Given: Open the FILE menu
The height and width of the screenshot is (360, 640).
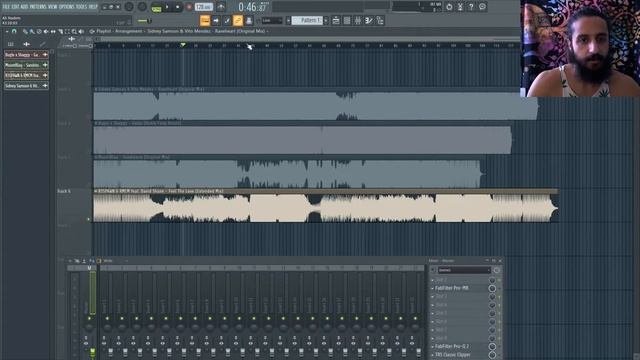Looking at the screenshot, I should [6, 7].
